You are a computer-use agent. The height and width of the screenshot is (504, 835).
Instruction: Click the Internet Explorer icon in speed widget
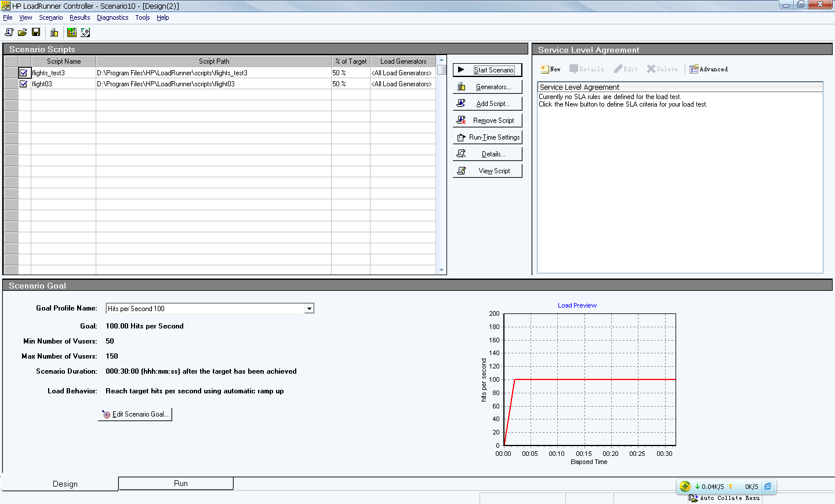[768, 487]
